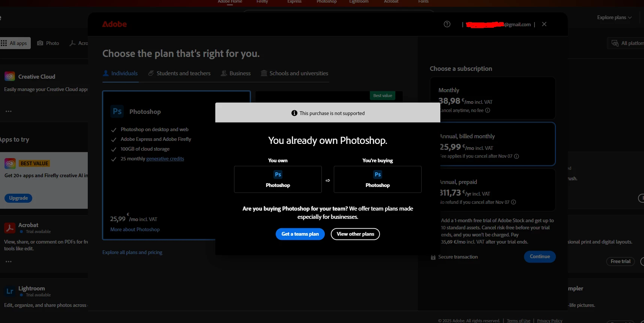Click View other plans button
Viewport: 644px width, 323px height.
coord(355,234)
